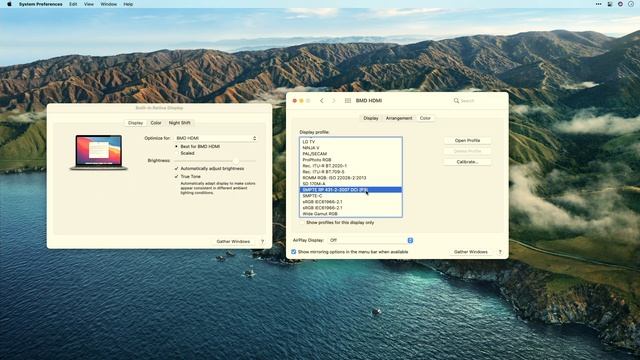Image resolution: width=640 pixels, height=360 pixels.
Task: Select LG TV display profile
Action: click(x=351, y=142)
